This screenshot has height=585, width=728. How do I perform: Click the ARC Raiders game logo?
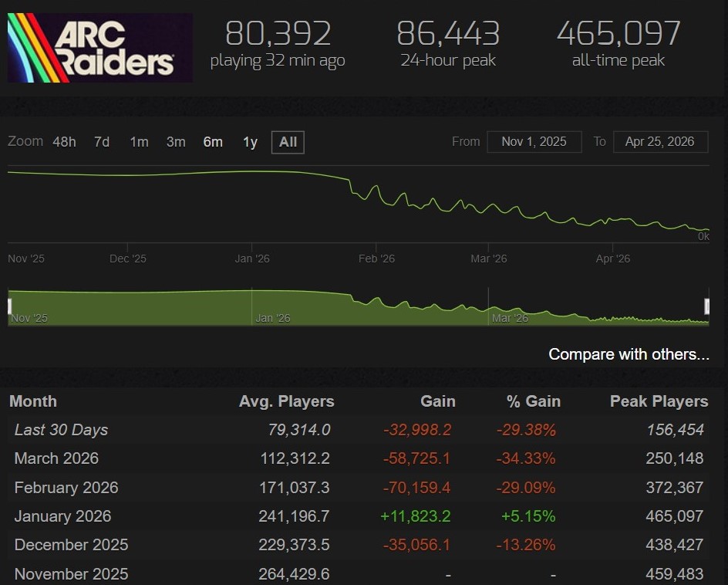click(99, 48)
